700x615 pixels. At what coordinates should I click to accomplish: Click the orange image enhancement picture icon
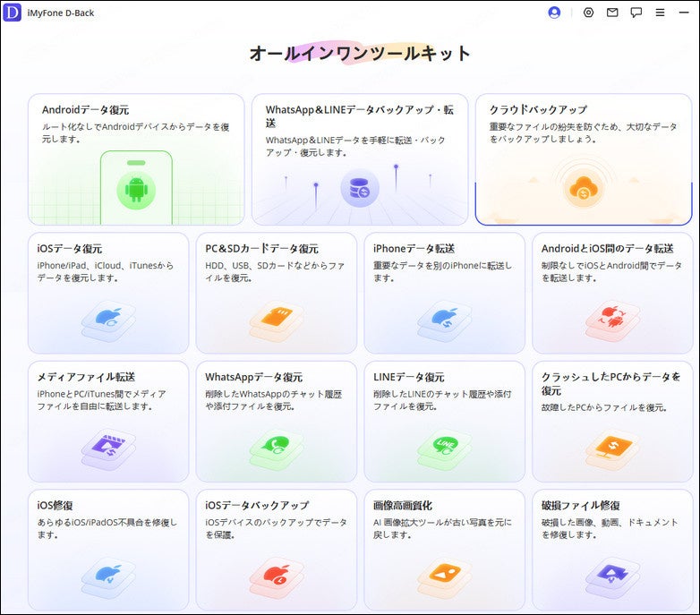444,577
